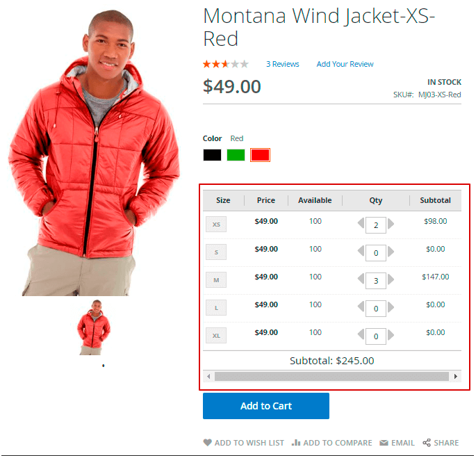Click the table scrollbar right arrow
Viewport: 476px width, 456px height.
pyautogui.click(x=455, y=377)
